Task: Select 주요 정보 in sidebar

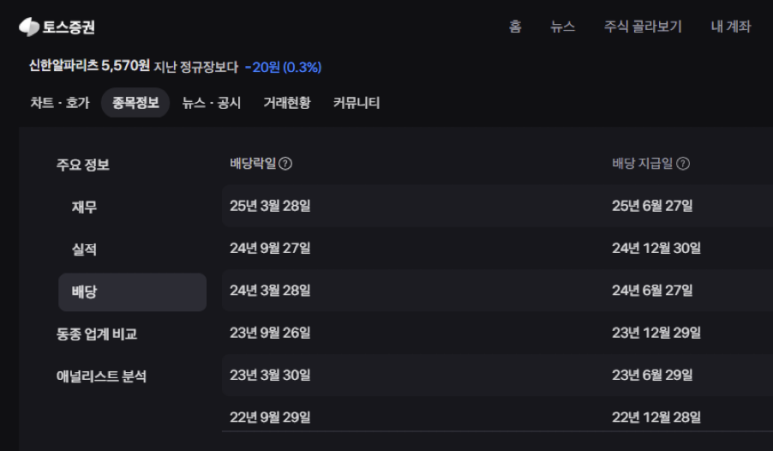Action: click(83, 165)
